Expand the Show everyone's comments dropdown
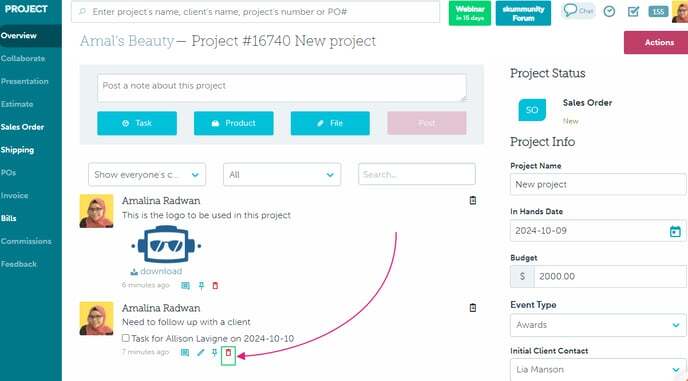Screen dimensions: 688x381 [x=147, y=175]
